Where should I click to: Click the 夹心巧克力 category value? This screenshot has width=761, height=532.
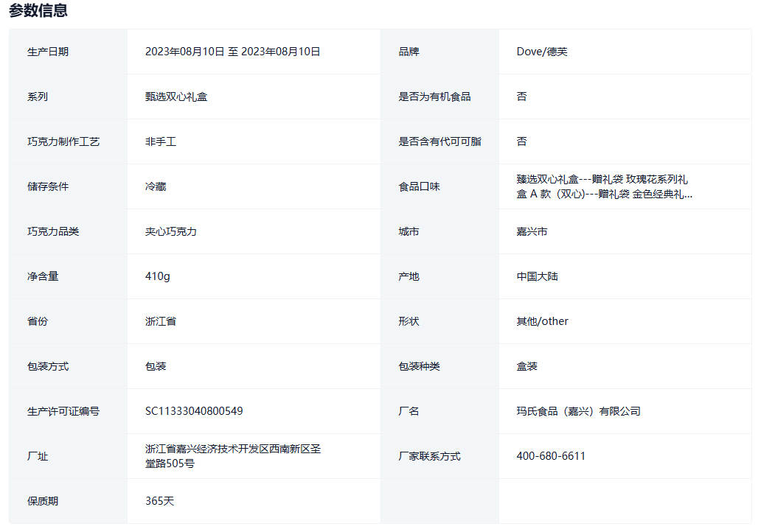point(171,231)
